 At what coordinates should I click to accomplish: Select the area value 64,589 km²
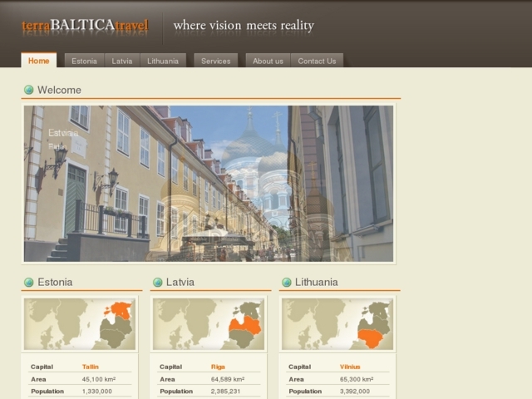(228, 379)
